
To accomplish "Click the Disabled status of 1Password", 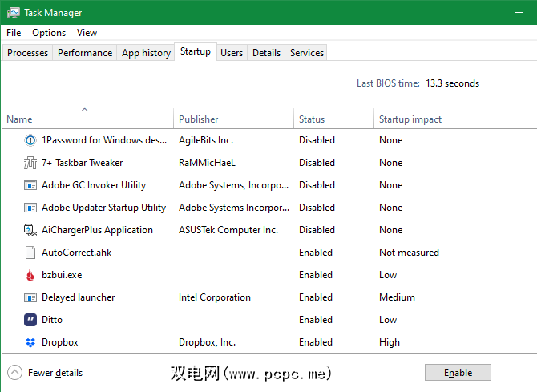I will (x=317, y=140).
